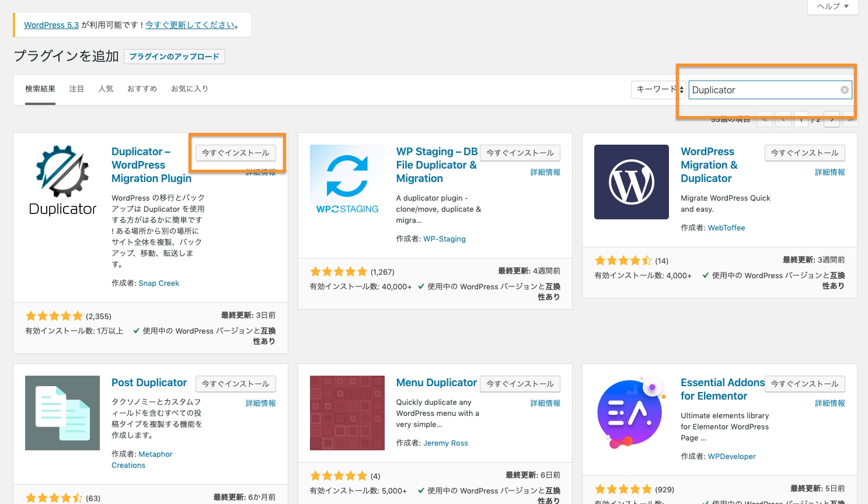868x504 pixels.
Task: Click the Menu Duplicator red grid icon
Action: (x=347, y=413)
